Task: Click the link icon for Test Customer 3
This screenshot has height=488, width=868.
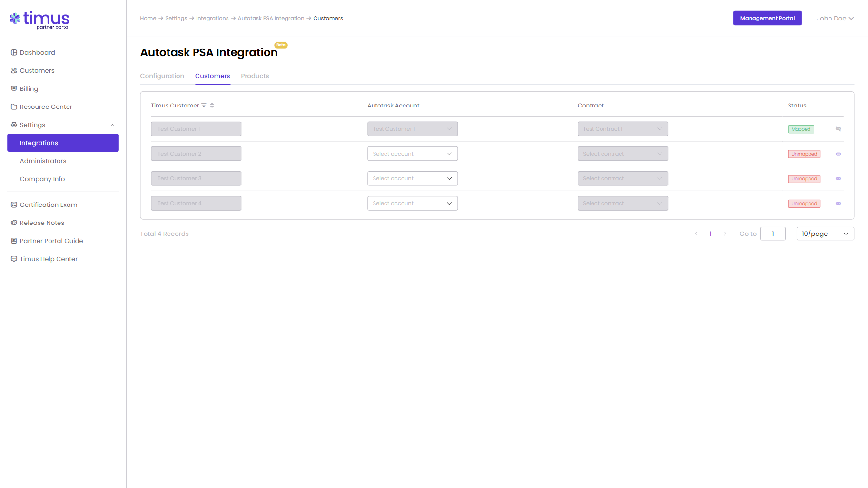Action: [838, 178]
